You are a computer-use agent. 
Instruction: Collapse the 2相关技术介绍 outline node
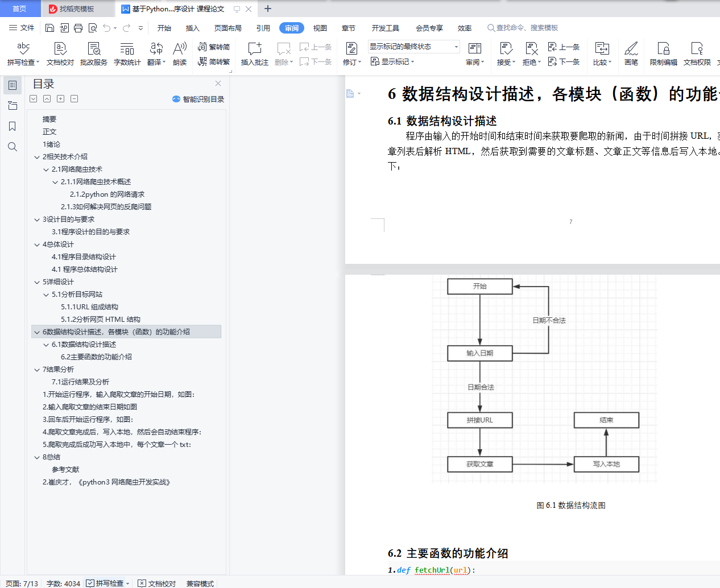[x=37, y=157]
